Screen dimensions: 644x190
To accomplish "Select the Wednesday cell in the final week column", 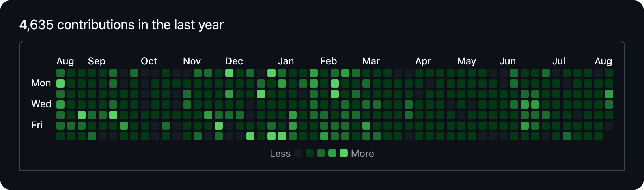I will click(x=609, y=105).
